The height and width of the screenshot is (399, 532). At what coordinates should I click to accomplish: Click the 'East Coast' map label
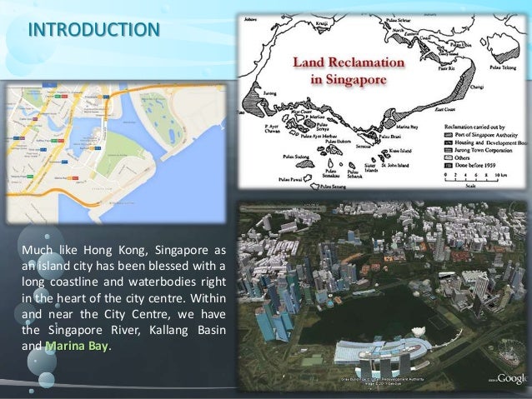click(445, 109)
